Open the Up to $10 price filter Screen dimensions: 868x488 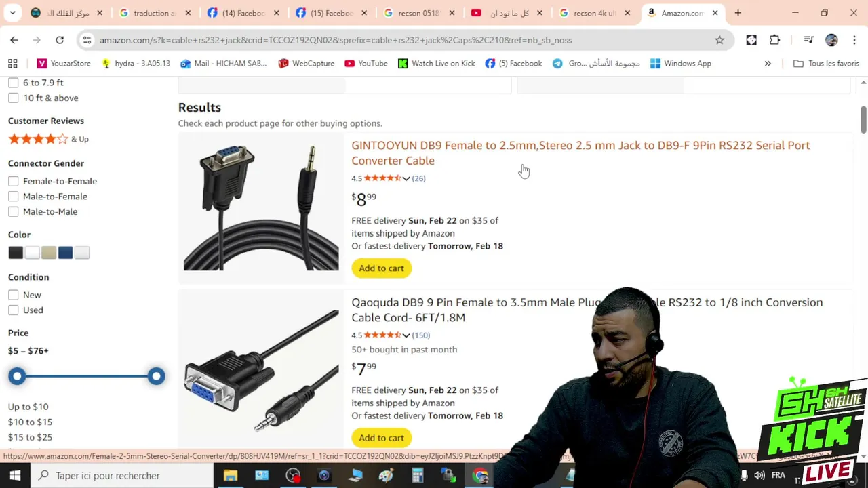coord(28,407)
